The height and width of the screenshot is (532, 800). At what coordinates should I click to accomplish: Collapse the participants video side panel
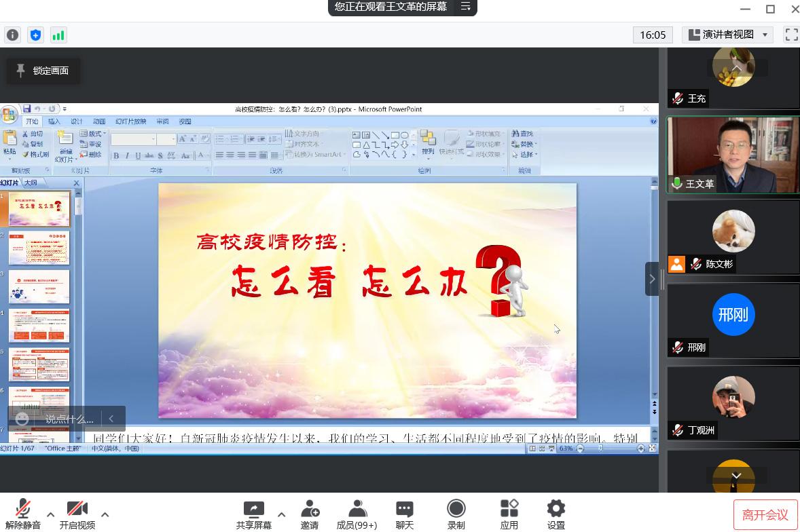pyautogui.click(x=652, y=279)
